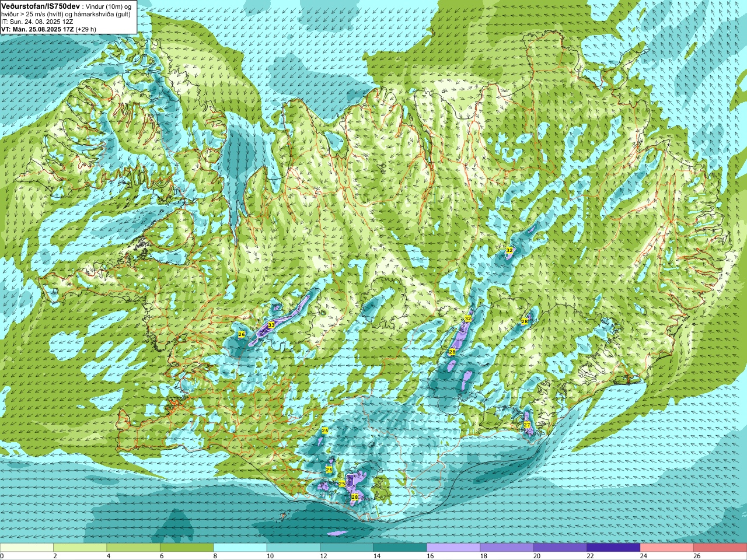This screenshot has height=560, width=747.
Task: Click the legend scale tick label 20
Action: tap(537, 556)
